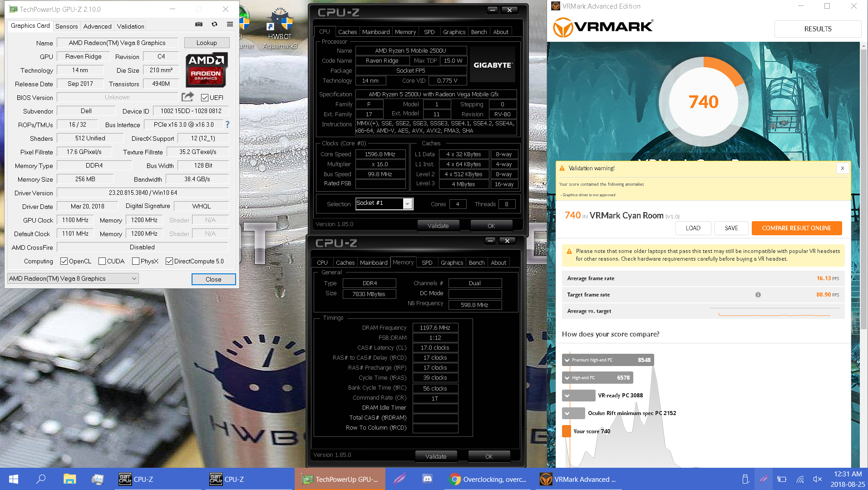Click the validation warning triangle icon
868x490 pixels.
[562, 168]
